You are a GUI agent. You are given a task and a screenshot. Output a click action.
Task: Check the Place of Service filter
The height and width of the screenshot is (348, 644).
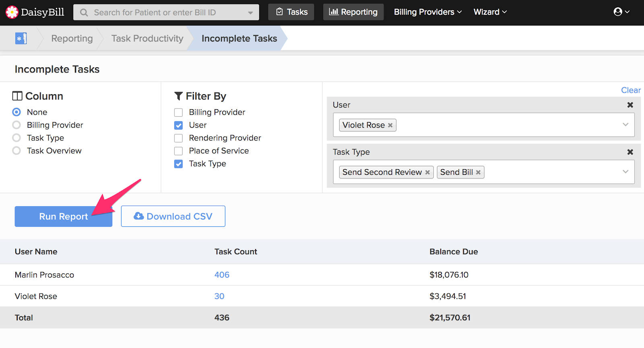[x=178, y=151]
